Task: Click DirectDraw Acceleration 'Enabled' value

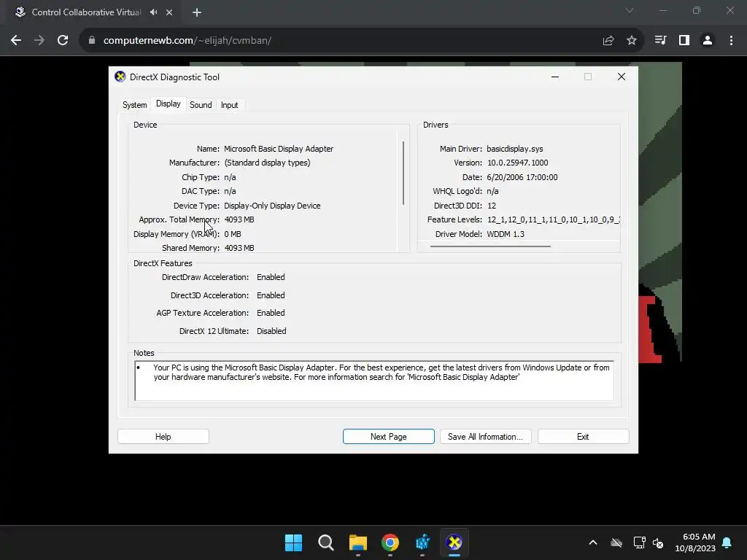Action: pyautogui.click(x=271, y=276)
